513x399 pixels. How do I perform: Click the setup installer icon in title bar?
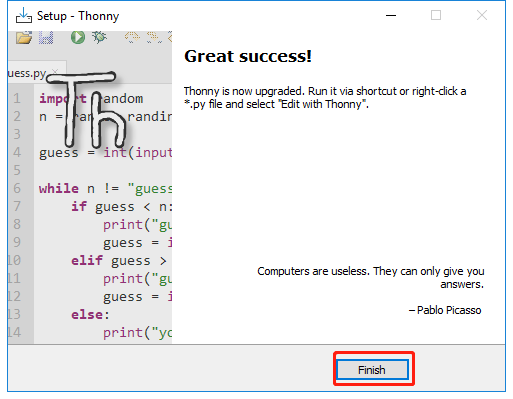click(x=24, y=16)
